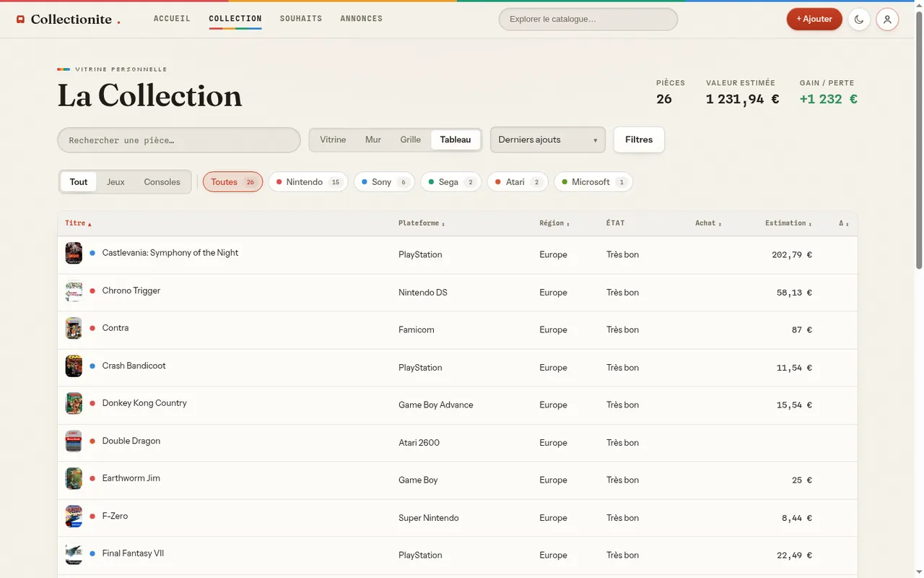Sort by Achat column header
The width and height of the screenshot is (924, 578).
[708, 223]
